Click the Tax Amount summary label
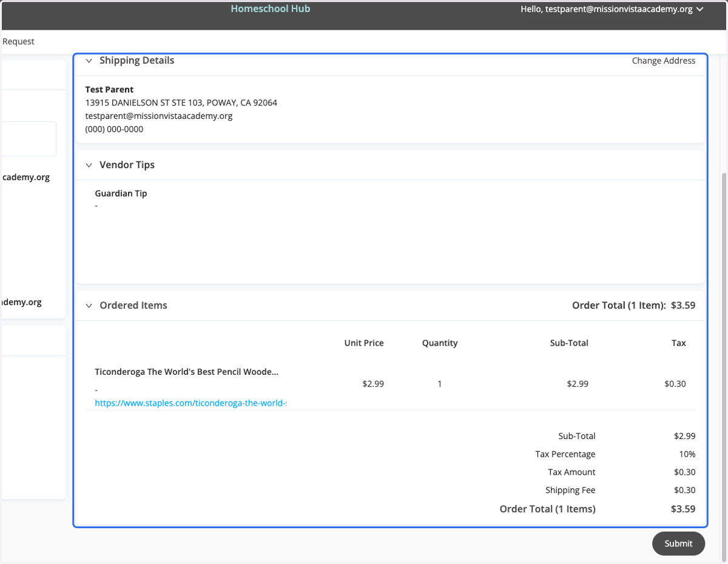This screenshot has width=728, height=564. (x=571, y=472)
